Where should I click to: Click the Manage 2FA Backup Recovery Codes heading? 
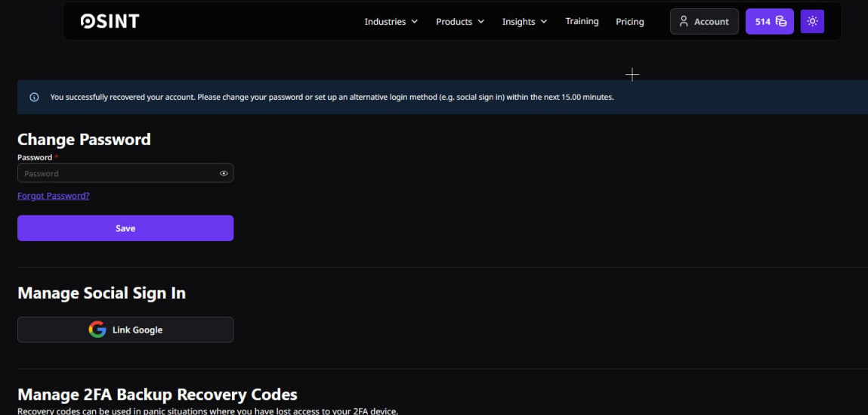[157, 395]
